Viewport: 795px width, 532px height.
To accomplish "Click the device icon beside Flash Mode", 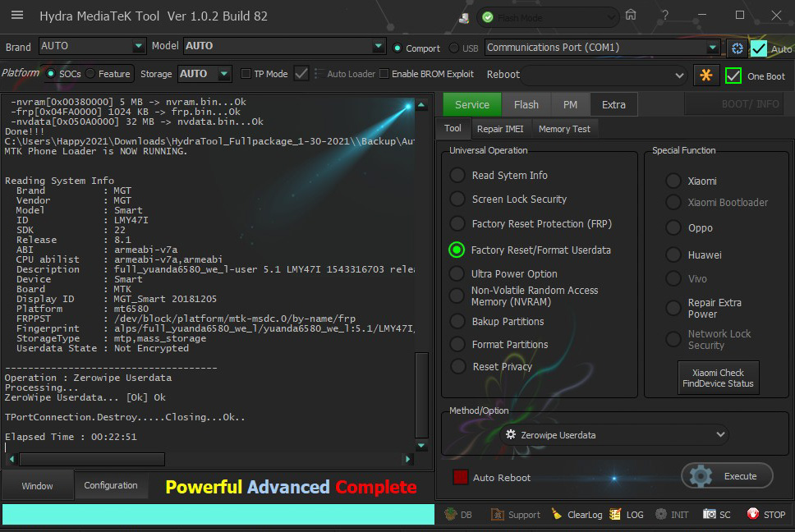I will tap(463, 18).
